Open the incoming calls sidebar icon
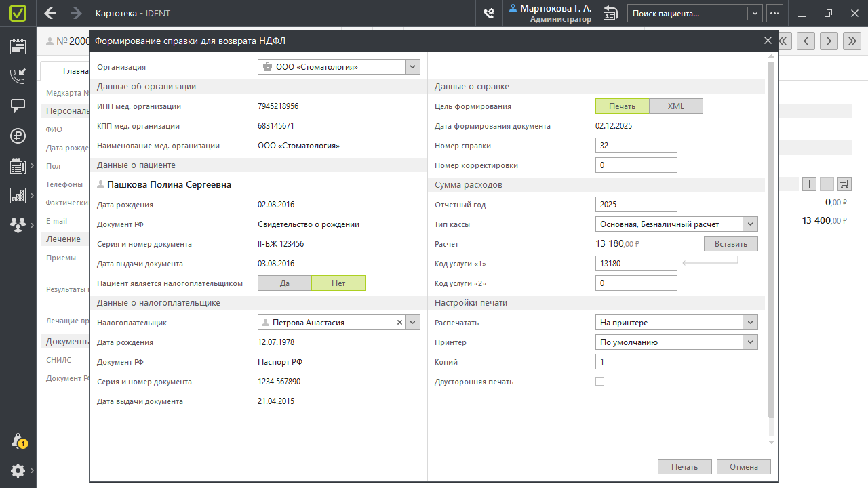Image resolution: width=868 pixels, height=488 pixels. tap(18, 76)
